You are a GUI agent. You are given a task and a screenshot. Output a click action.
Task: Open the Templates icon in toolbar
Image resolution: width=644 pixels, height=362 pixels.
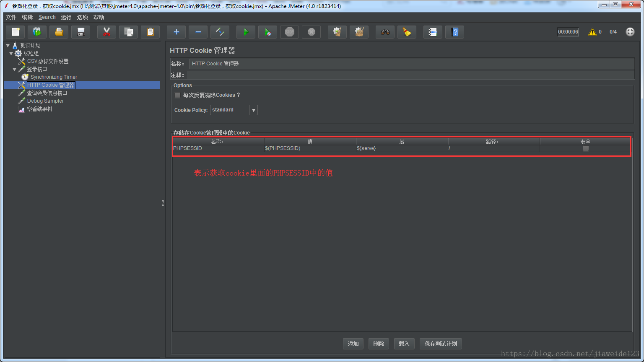click(x=37, y=32)
